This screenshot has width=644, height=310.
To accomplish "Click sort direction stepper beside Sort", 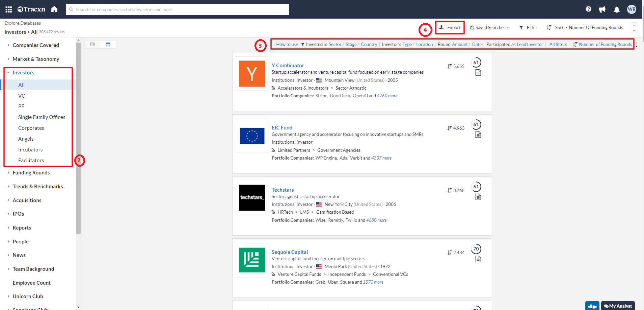I will [634, 28].
